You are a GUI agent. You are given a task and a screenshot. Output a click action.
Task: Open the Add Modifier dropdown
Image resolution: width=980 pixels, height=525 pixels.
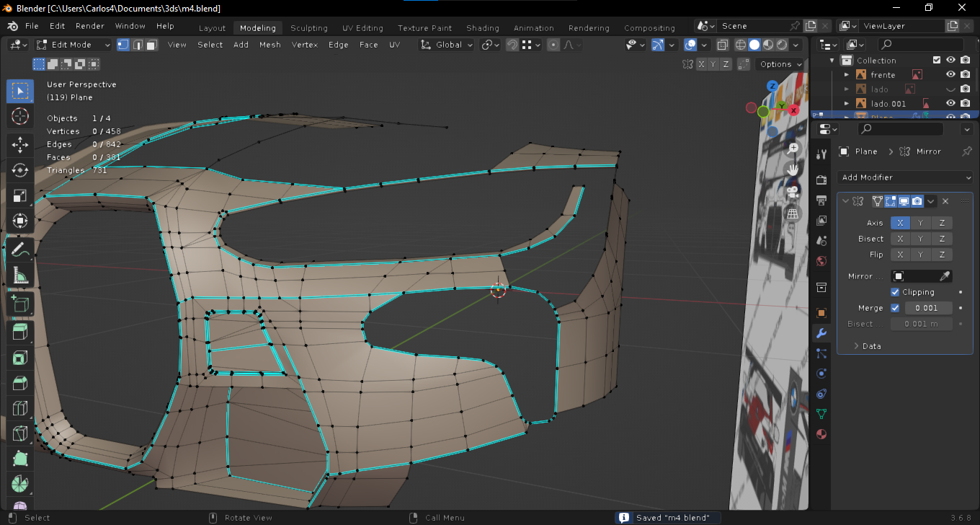(x=905, y=177)
